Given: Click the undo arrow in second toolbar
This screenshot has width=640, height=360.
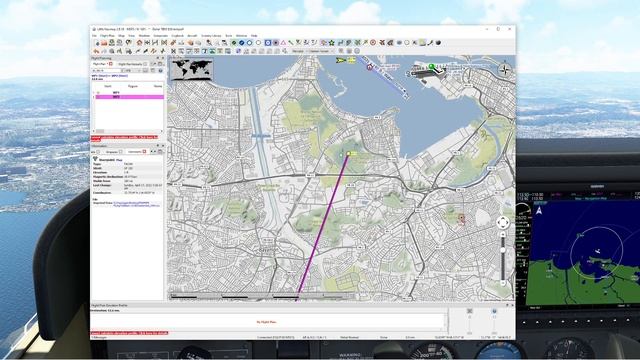Looking at the screenshot, I should coord(96,51).
